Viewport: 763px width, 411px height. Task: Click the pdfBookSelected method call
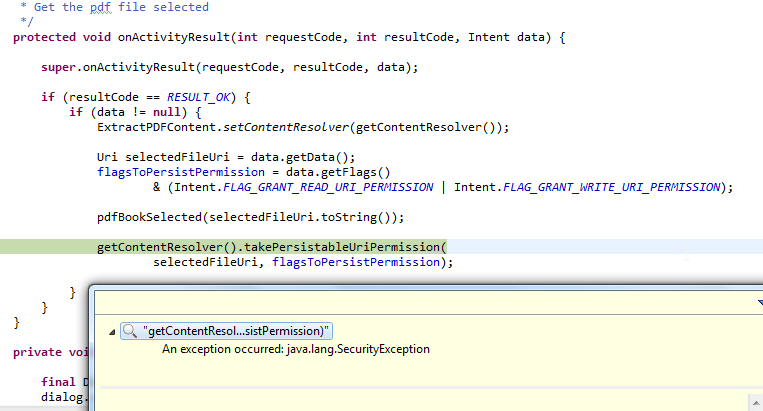click(x=149, y=217)
